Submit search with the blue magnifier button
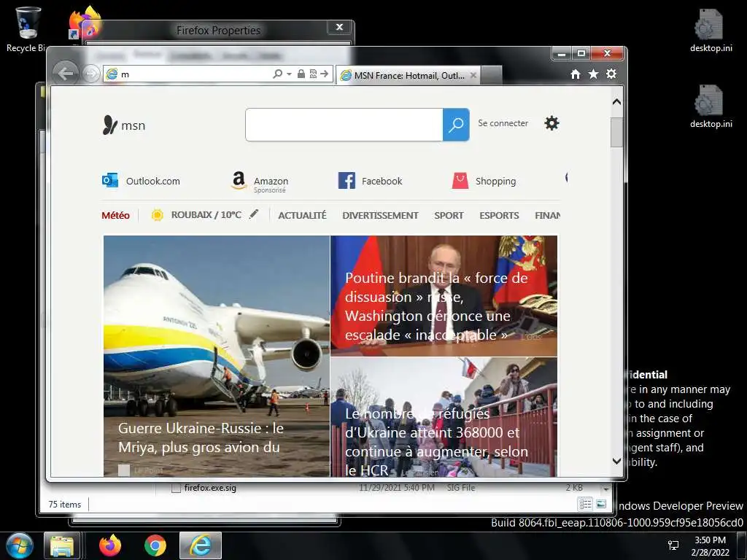The width and height of the screenshot is (747, 560). tap(456, 125)
